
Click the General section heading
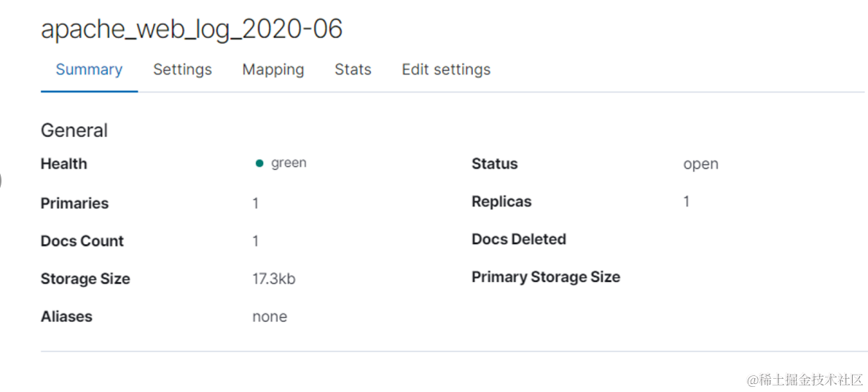(74, 130)
